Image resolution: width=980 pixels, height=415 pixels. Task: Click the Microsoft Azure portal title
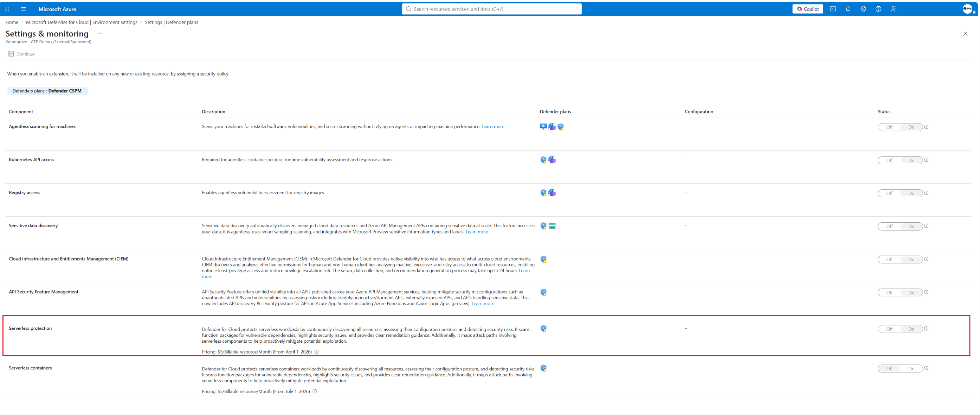[57, 9]
